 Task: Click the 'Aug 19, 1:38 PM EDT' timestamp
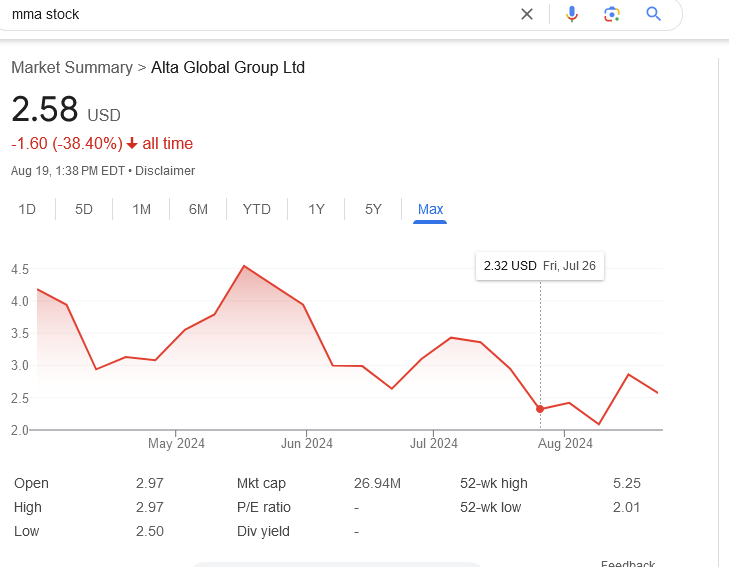click(68, 171)
